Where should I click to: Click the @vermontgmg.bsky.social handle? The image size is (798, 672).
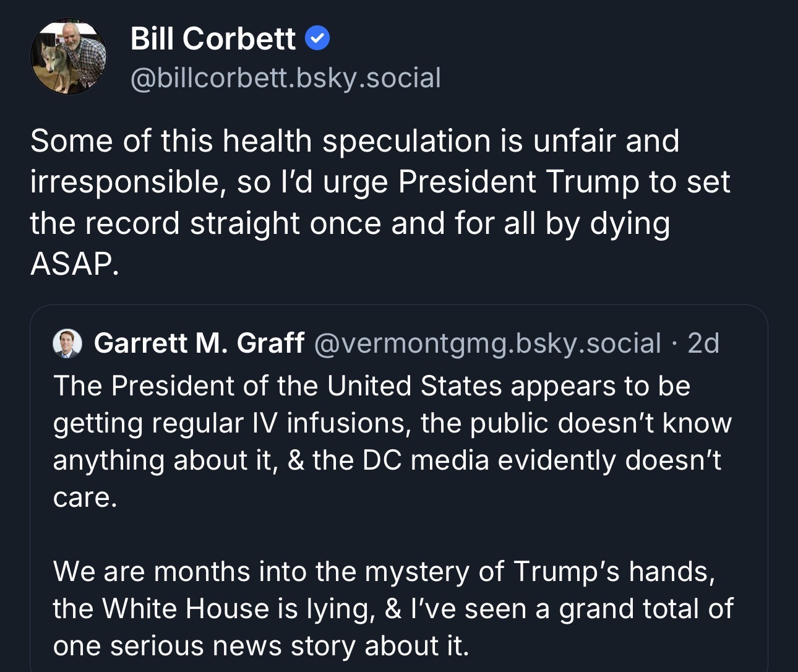point(487,343)
